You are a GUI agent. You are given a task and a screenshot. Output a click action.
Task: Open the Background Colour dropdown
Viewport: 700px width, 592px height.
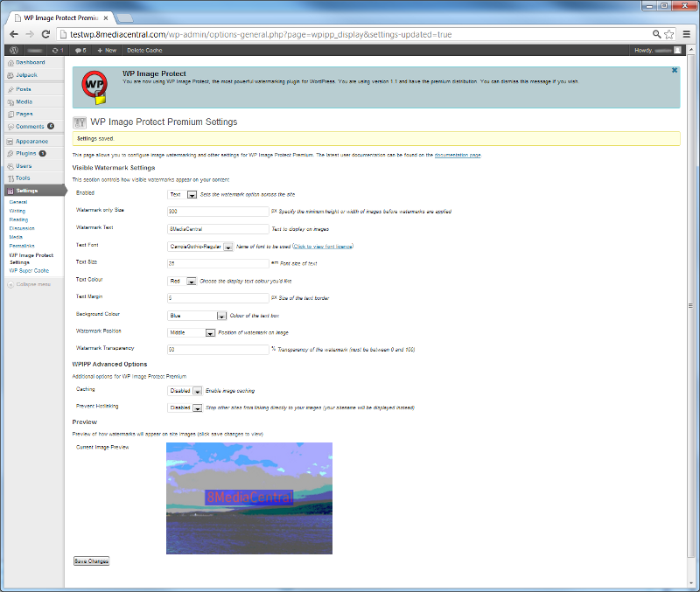tap(198, 316)
